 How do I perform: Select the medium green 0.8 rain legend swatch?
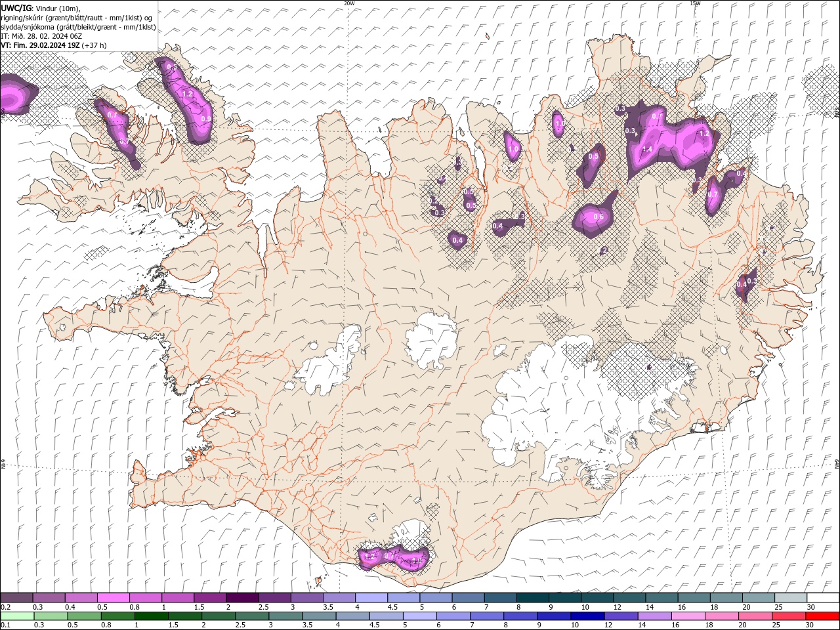click(117, 616)
